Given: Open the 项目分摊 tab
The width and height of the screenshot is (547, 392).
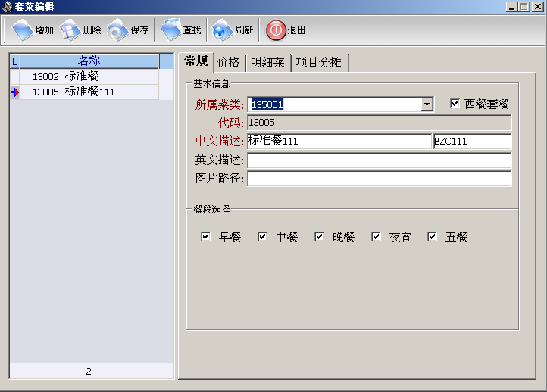Looking at the screenshot, I should 319,62.
